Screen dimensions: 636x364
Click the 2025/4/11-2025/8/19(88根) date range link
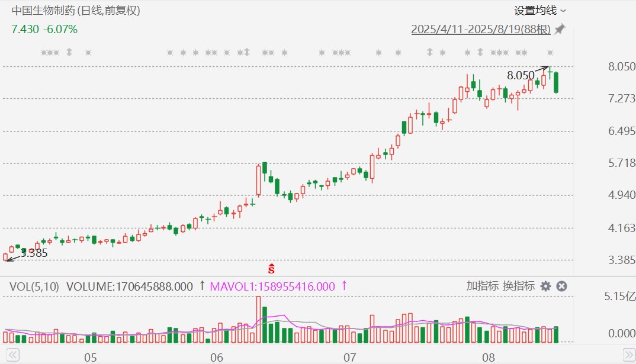[481, 29]
